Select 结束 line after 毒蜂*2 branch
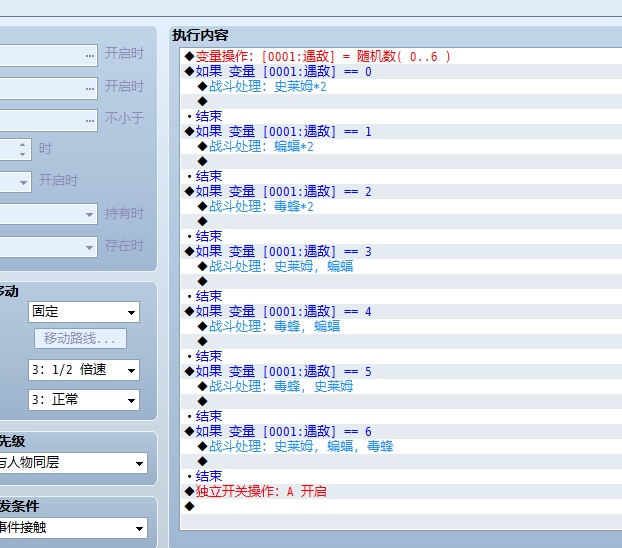622x548 pixels. pyautogui.click(x=401, y=237)
